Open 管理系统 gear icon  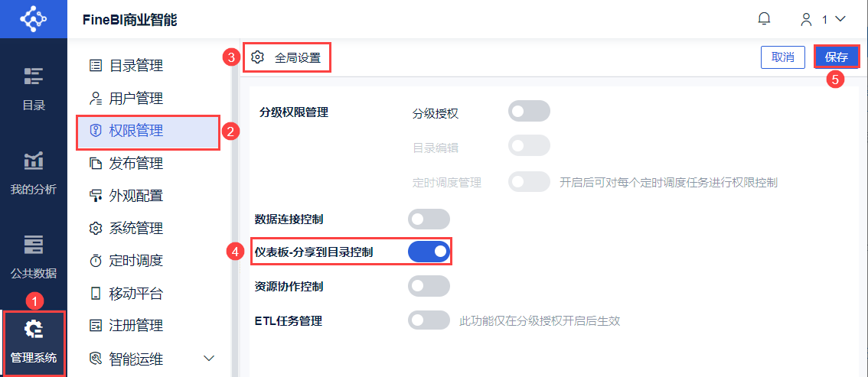[33, 329]
